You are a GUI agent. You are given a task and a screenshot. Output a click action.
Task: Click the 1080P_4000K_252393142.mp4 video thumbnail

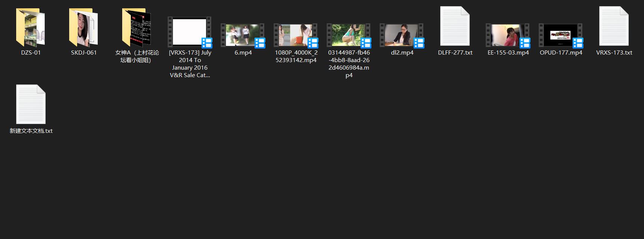(x=296, y=35)
